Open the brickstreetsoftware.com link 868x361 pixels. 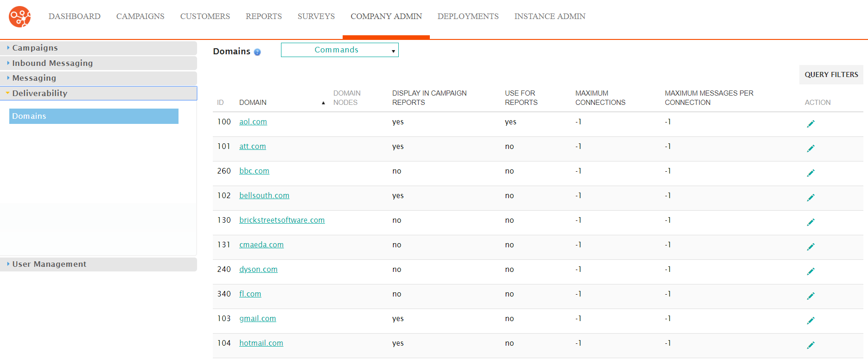[282, 220]
